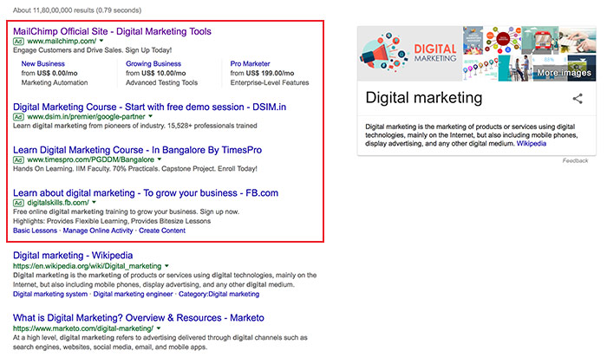Image resolution: width=607 pixels, height=364 pixels.
Task: Click the Ad badge beside www.dsim.in URL
Action: [x=18, y=117]
